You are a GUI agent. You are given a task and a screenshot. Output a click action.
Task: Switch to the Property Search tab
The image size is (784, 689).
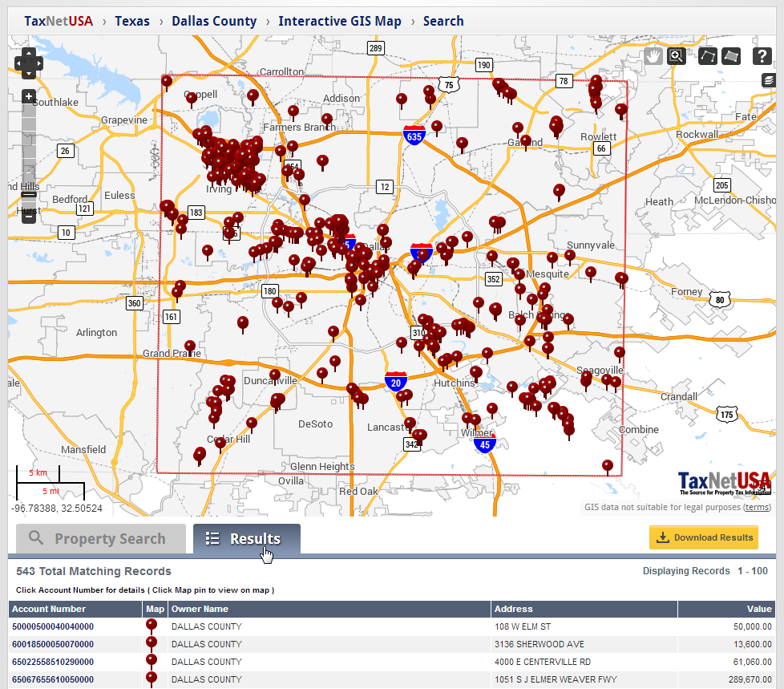point(101,538)
